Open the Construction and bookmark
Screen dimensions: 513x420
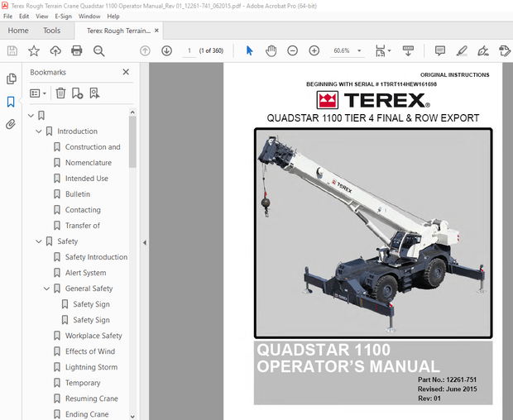click(93, 147)
